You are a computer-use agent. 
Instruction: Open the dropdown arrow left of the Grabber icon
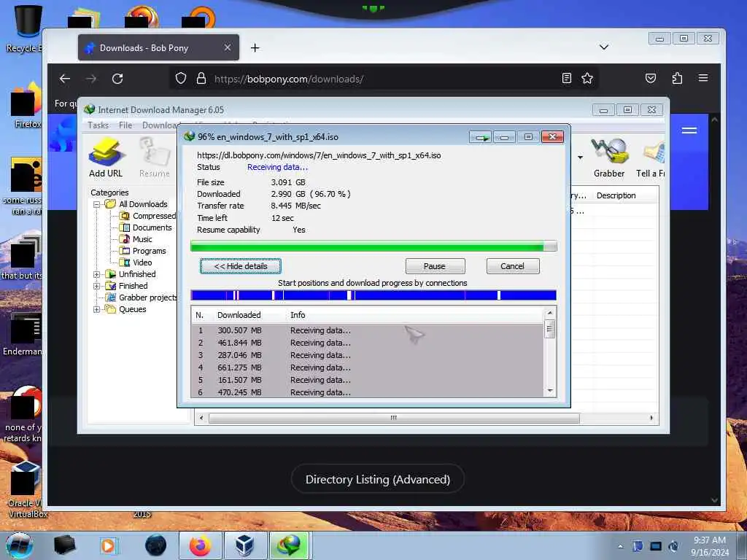(580, 157)
